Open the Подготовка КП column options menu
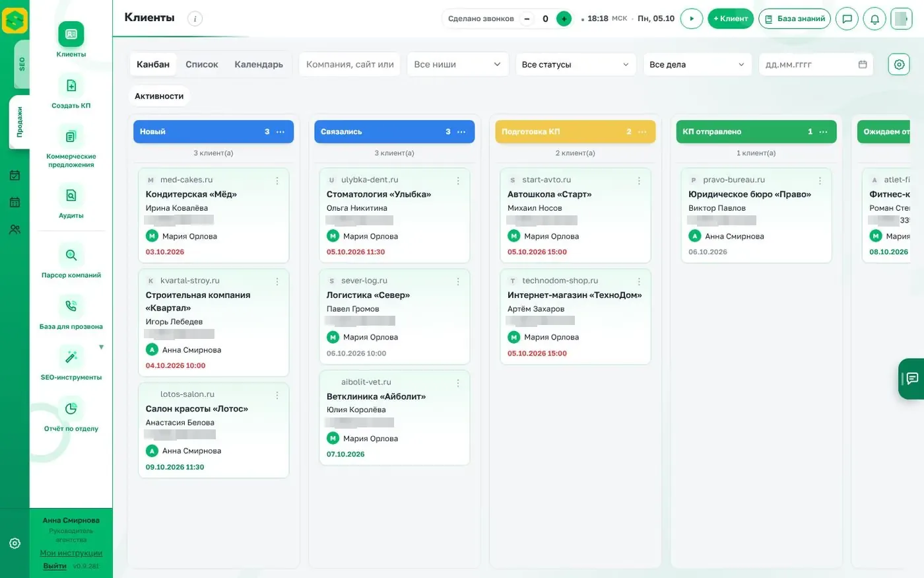Screen dimensions: 924x578 (x=642, y=131)
